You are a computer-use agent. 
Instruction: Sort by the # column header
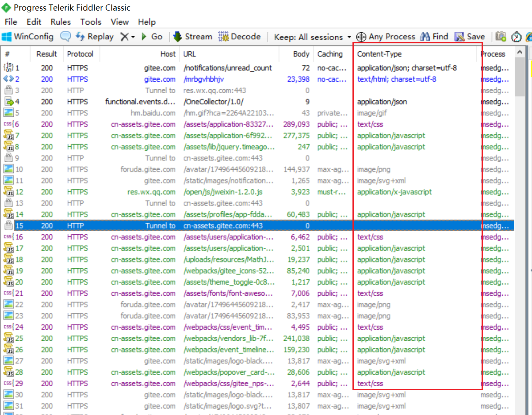15,54
